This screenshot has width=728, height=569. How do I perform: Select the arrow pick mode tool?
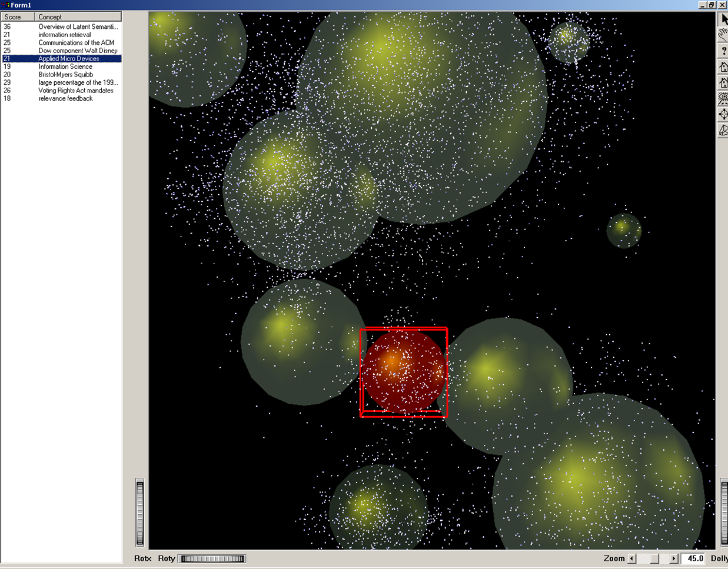pyautogui.click(x=723, y=20)
